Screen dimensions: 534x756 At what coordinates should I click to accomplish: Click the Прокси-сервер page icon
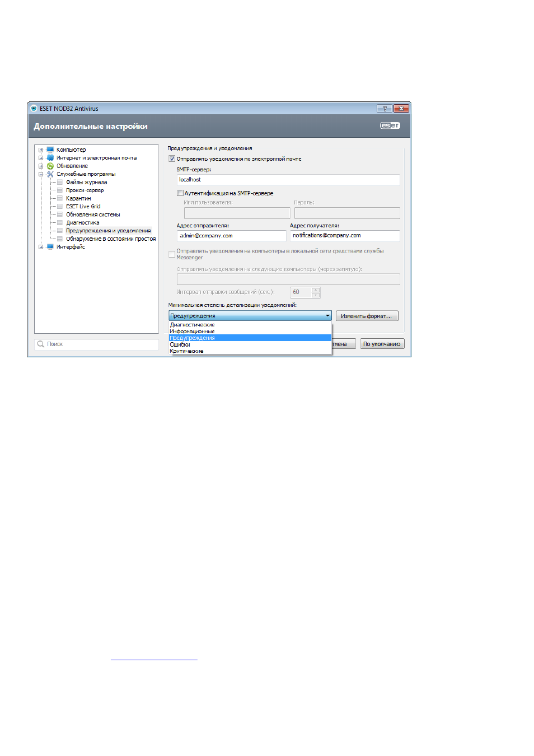60,190
